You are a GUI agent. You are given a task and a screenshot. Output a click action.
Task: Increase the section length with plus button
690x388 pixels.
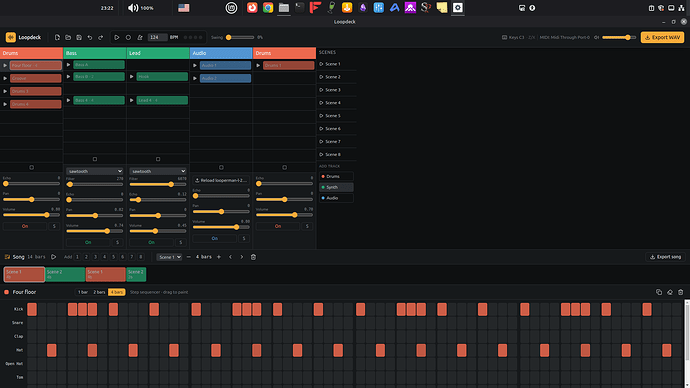tap(219, 257)
